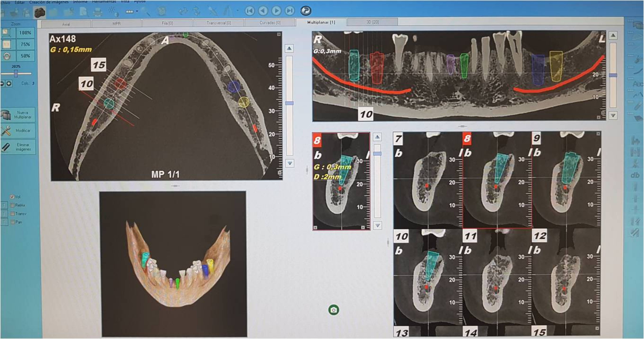
Task: Click down arrow beside panoramic view
Action: click(x=613, y=115)
